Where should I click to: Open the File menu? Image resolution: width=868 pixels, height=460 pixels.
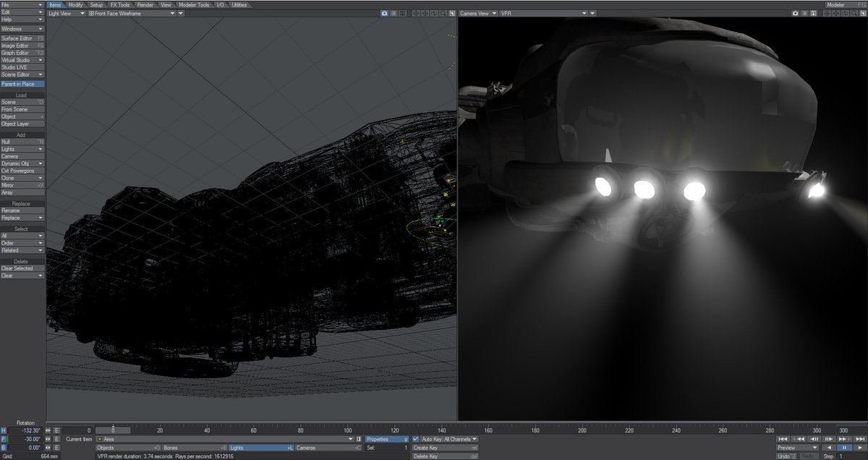[22, 4]
